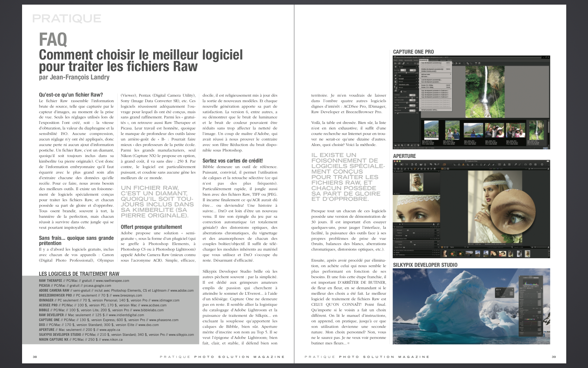
Task: Click the large 'FAQ' title
Action: [53, 39]
